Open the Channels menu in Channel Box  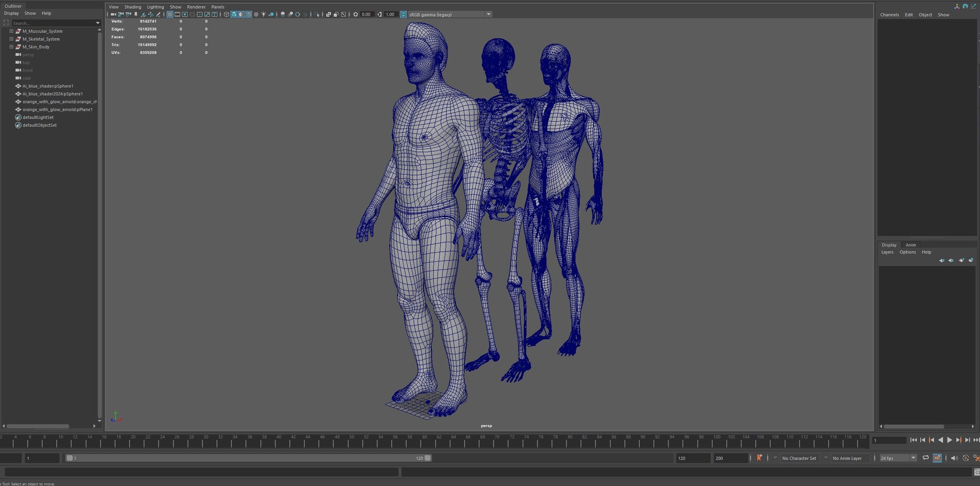click(890, 15)
